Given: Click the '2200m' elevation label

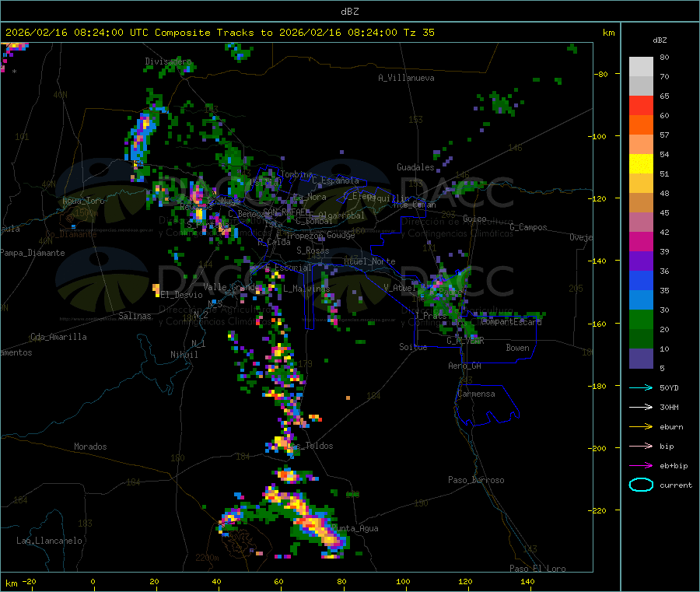Looking at the screenshot, I should pos(207,558).
